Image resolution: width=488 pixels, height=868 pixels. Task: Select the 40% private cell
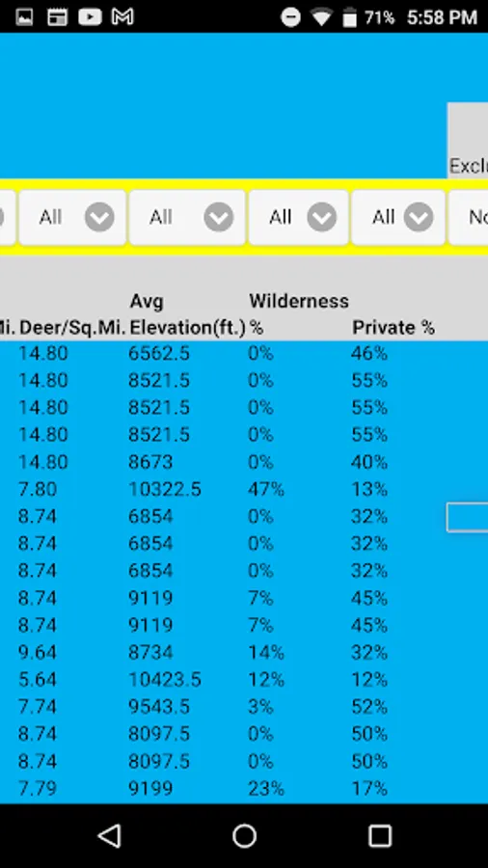[369, 462]
